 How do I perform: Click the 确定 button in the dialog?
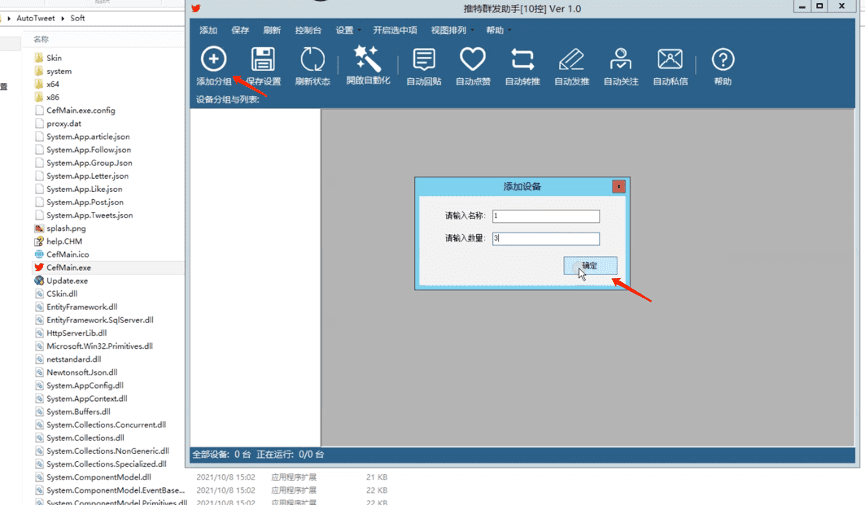[x=590, y=266]
